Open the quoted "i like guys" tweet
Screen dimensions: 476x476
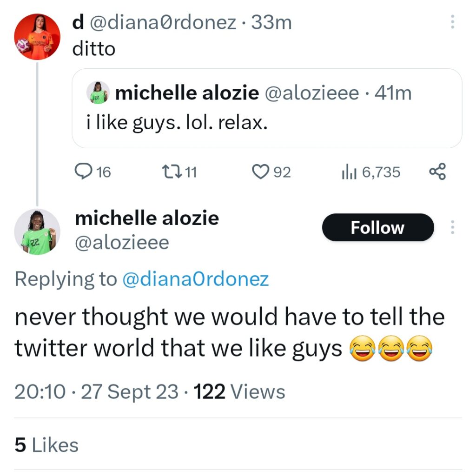(x=267, y=124)
